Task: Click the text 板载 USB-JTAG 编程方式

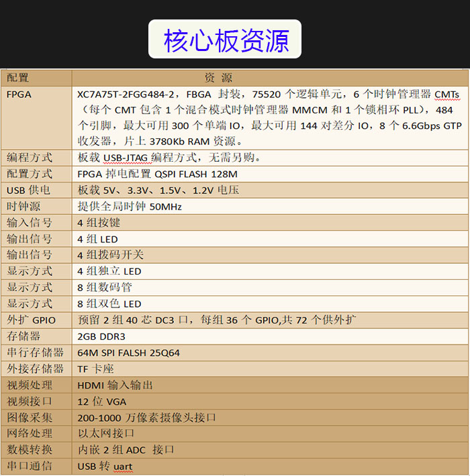Action: click(138, 158)
